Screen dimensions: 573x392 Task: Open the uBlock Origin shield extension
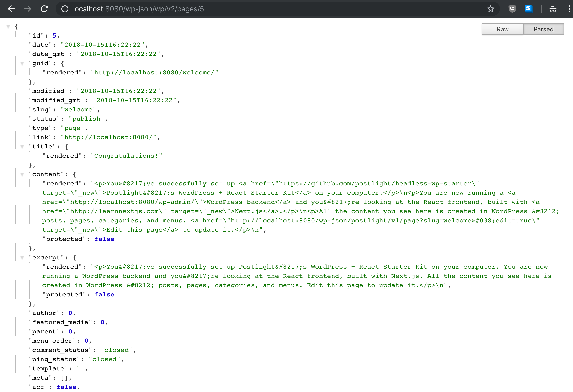[512, 8]
